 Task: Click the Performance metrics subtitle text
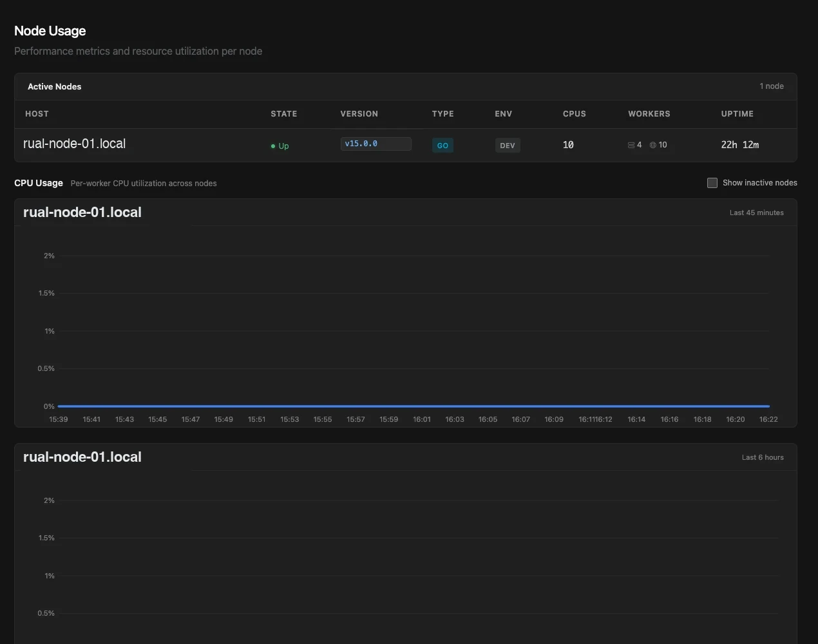coord(138,51)
